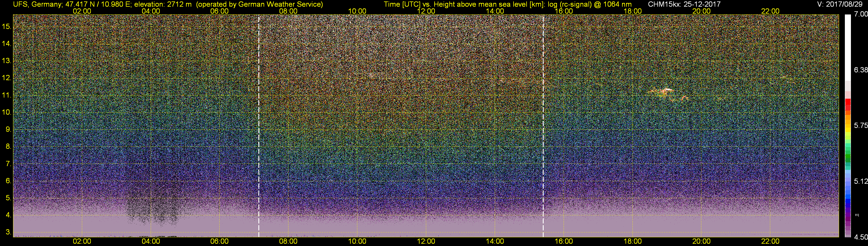Click the 4.50 colorbar minimum label
Image resolution: width=868 pixels, height=246 pixels.
(861, 238)
